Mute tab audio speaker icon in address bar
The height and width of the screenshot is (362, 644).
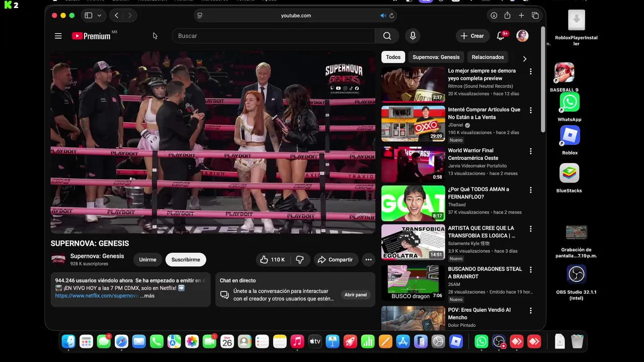(x=383, y=16)
